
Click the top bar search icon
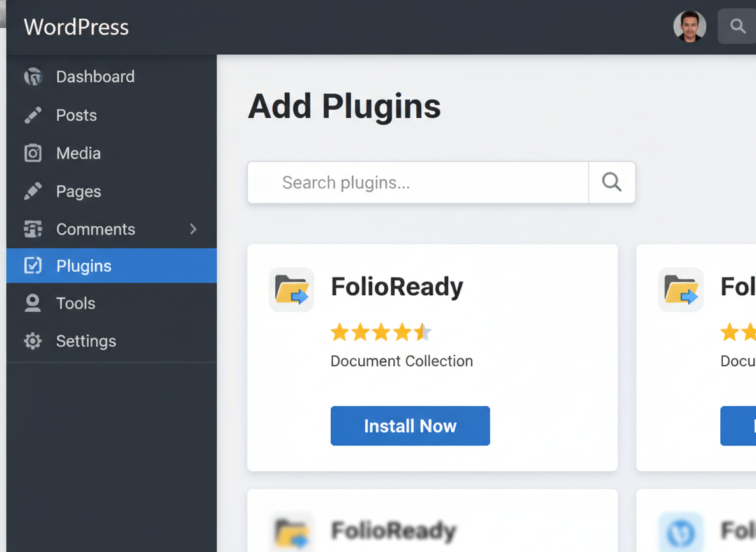click(737, 26)
